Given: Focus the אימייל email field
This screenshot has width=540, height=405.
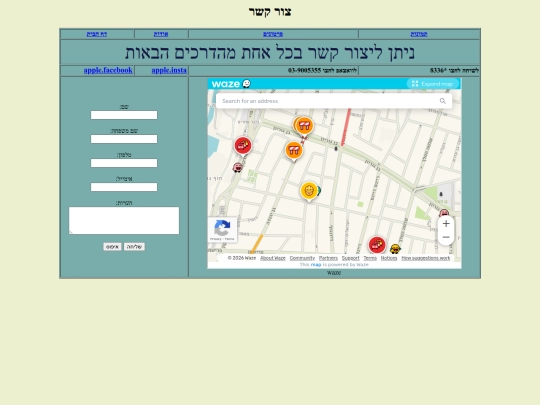Looking at the screenshot, I should pos(124,187).
